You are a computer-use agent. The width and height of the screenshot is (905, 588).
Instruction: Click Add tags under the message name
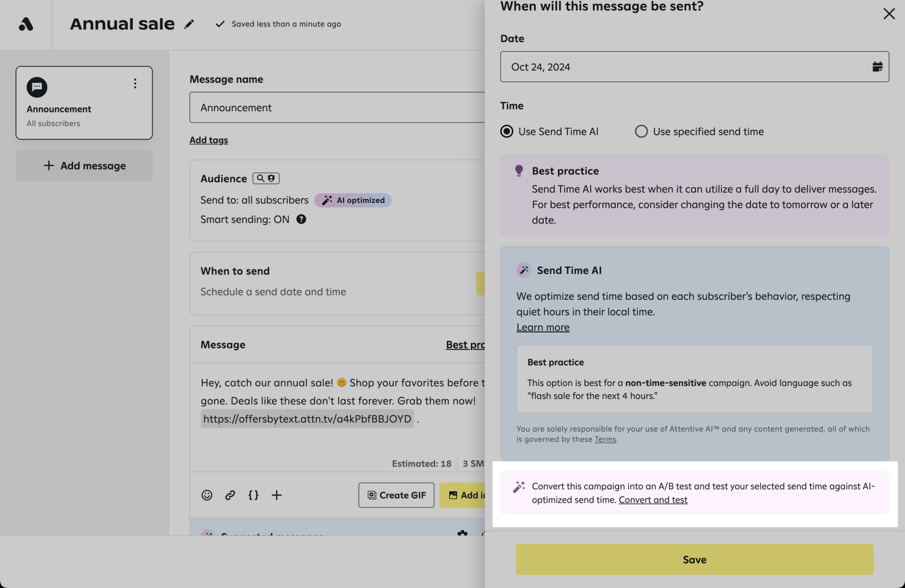pos(208,140)
